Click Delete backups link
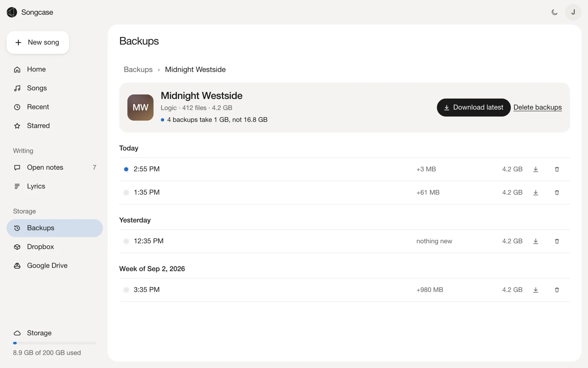The image size is (588, 368). tap(538, 107)
